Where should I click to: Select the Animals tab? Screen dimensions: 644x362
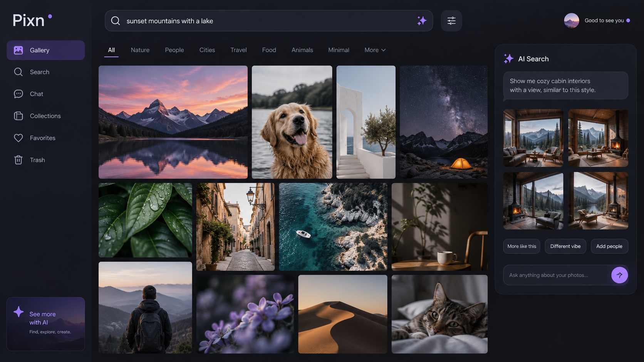(302, 50)
